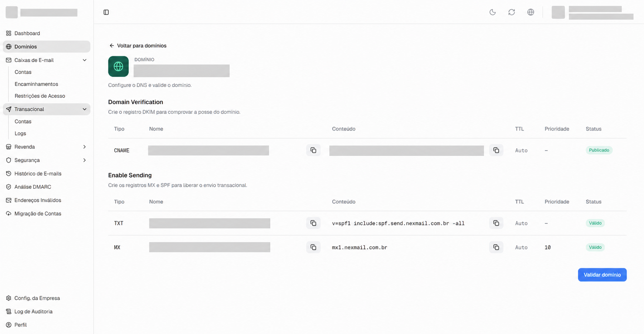Click Voltar para domínios link
Image resolution: width=644 pixels, height=334 pixels.
coord(138,45)
